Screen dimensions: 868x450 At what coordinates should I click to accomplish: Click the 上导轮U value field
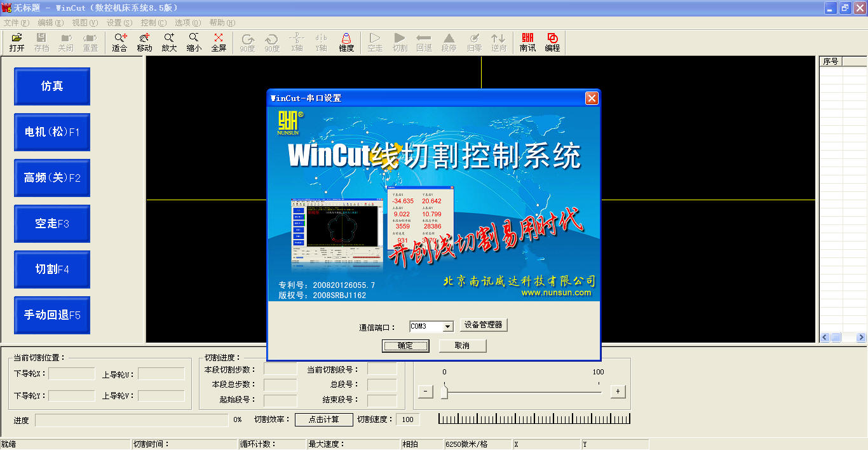161,374
